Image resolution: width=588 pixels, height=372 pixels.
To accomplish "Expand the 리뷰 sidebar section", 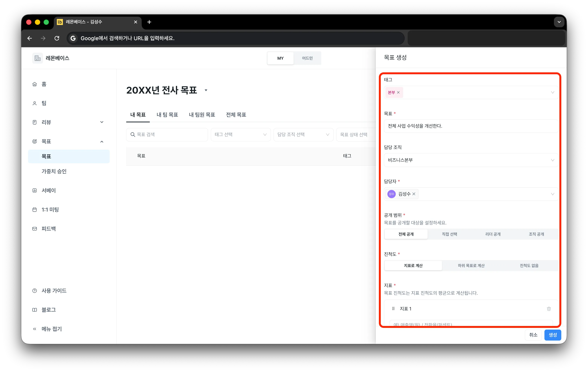I will point(102,122).
